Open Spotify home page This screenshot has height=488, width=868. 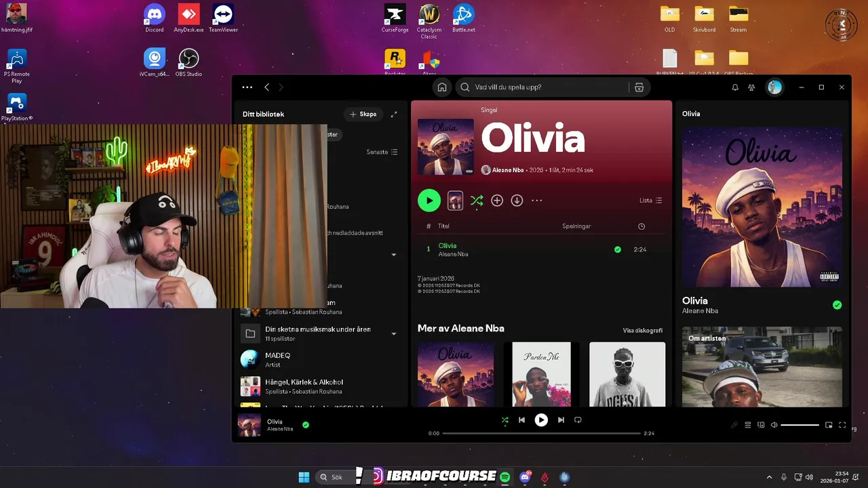pyautogui.click(x=442, y=87)
